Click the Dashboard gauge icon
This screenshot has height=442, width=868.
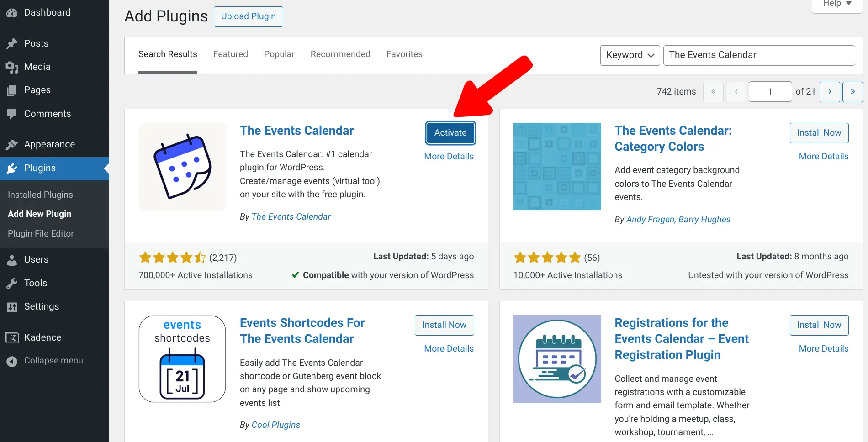pos(12,13)
